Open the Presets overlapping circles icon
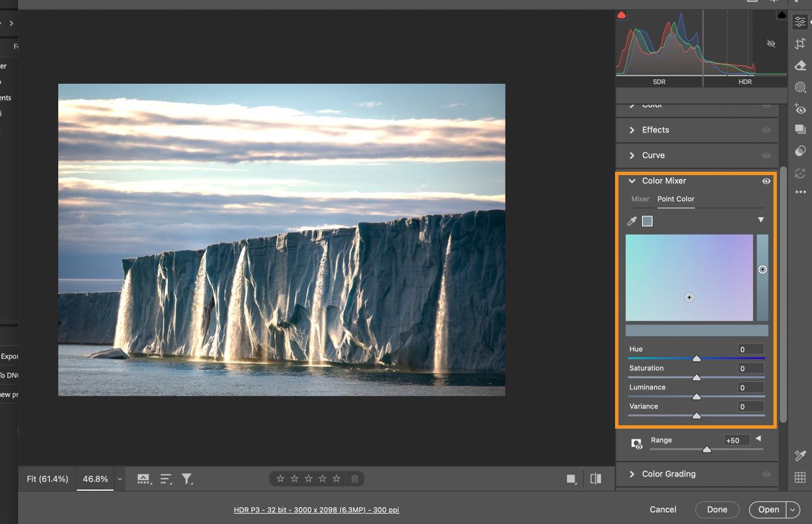The height and width of the screenshot is (524, 812). point(800,151)
